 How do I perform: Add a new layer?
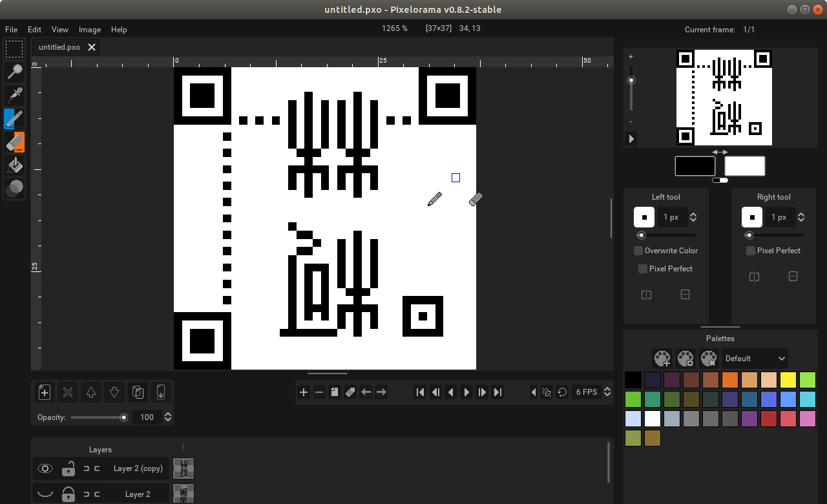coord(45,392)
